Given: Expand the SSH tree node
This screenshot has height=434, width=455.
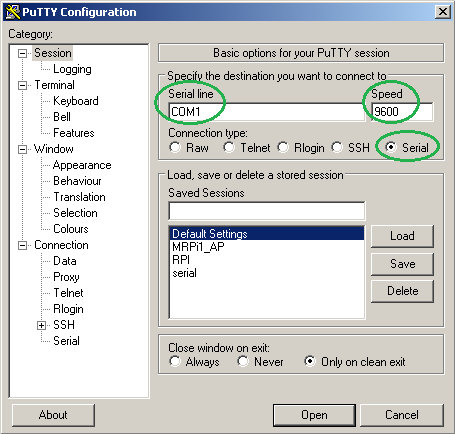Looking at the screenshot, I should (x=41, y=325).
